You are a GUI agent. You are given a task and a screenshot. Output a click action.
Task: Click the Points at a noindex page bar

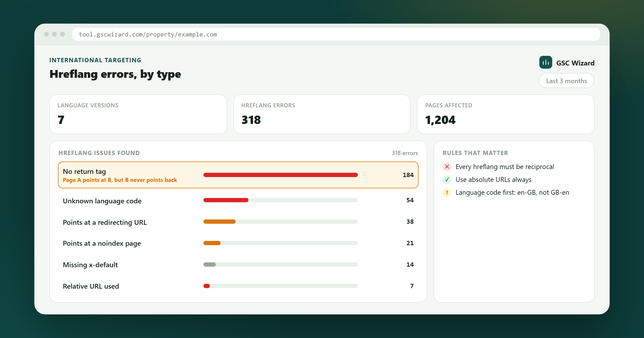click(281, 243)
